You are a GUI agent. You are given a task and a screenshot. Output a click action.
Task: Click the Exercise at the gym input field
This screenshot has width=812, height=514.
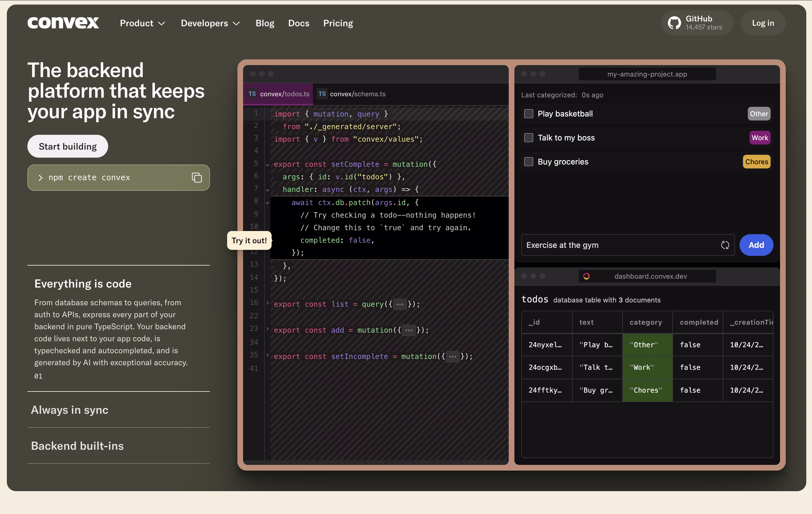(x=628, y=245)
